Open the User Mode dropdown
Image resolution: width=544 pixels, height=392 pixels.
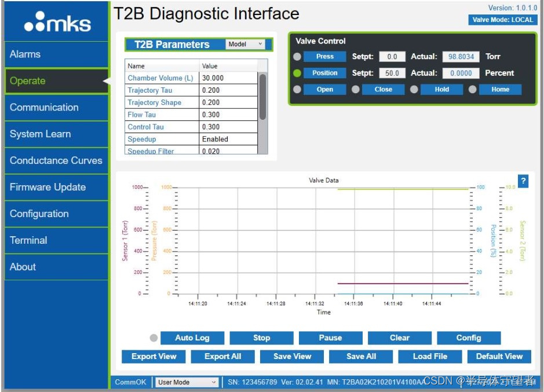[x=187, y=382]
